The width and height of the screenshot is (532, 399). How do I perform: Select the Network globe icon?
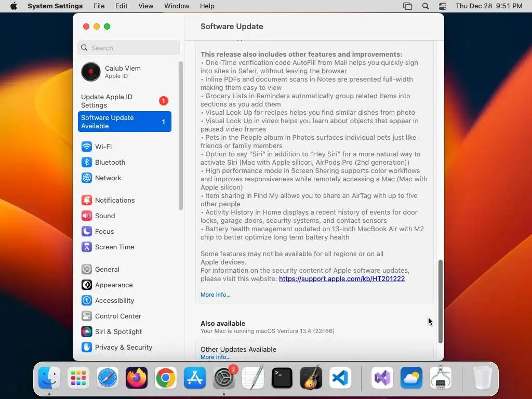[87, 178]
